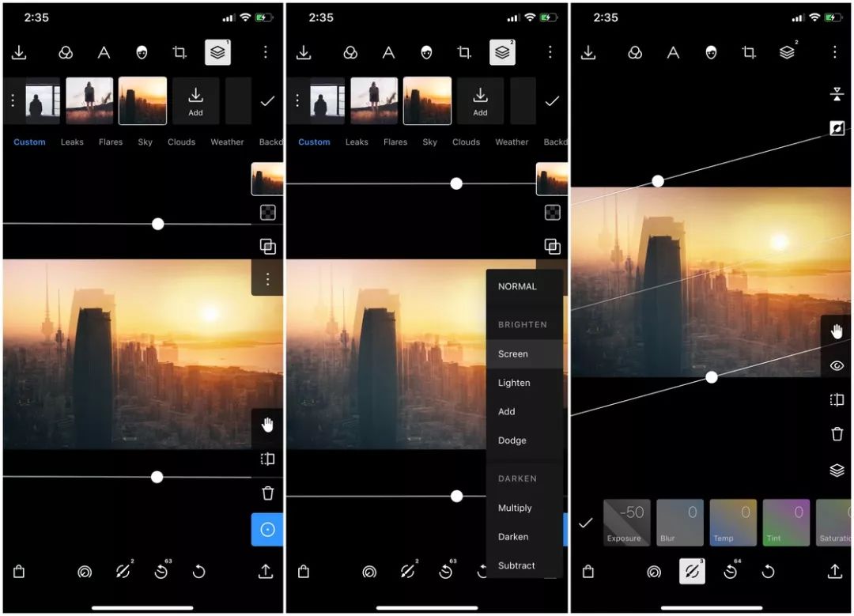Select Screen blend mode
The width and height of the screenshot is (854, 616).
513,354
